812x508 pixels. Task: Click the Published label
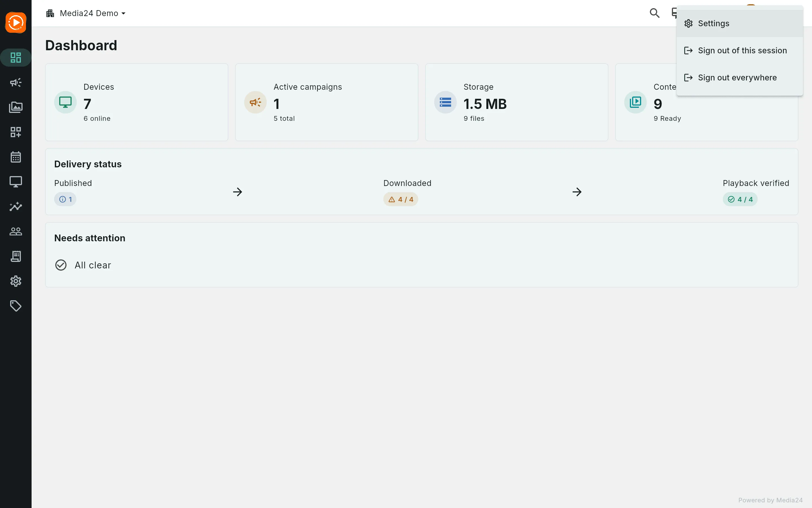click(73, 183)
